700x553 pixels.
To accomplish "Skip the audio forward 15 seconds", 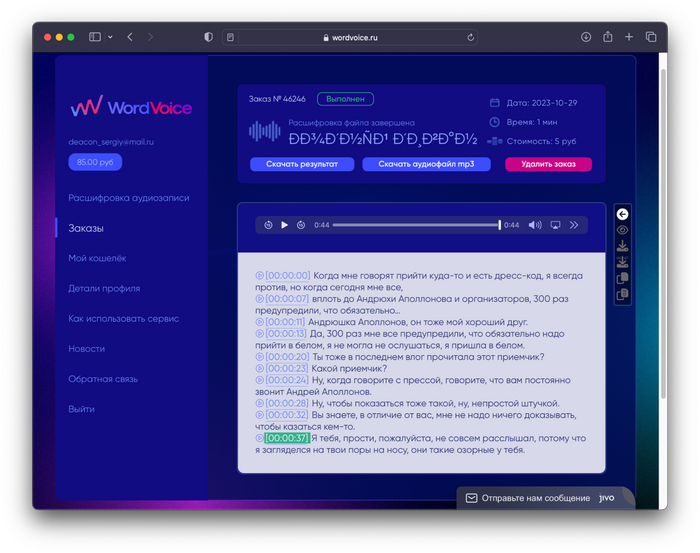I will pyautogui.click(x=301, y=225).
